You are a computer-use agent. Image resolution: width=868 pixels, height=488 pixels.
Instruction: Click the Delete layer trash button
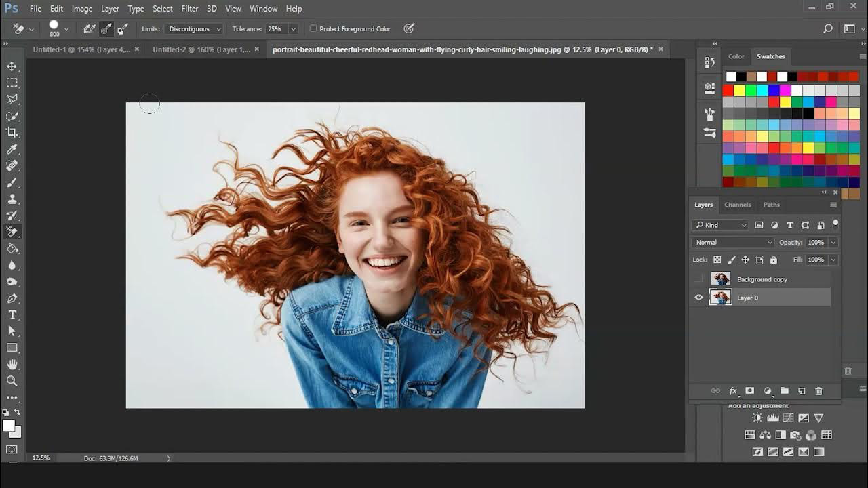818,391
